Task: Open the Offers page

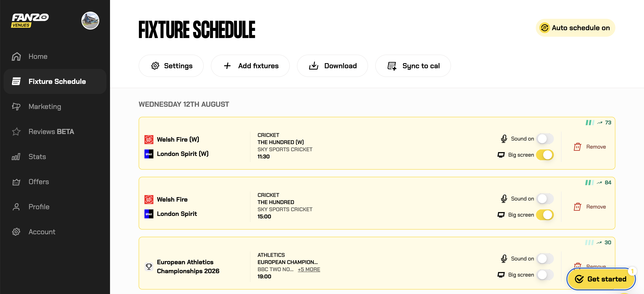Action: coord(55,181)
